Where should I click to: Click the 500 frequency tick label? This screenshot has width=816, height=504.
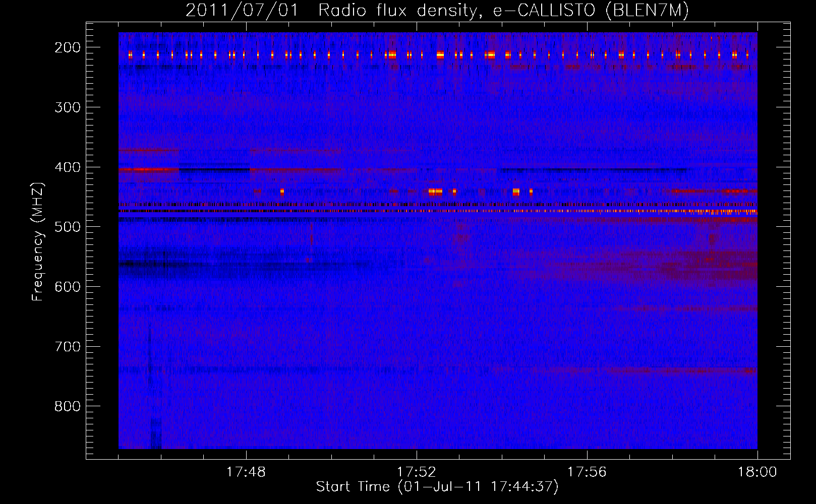67,227
